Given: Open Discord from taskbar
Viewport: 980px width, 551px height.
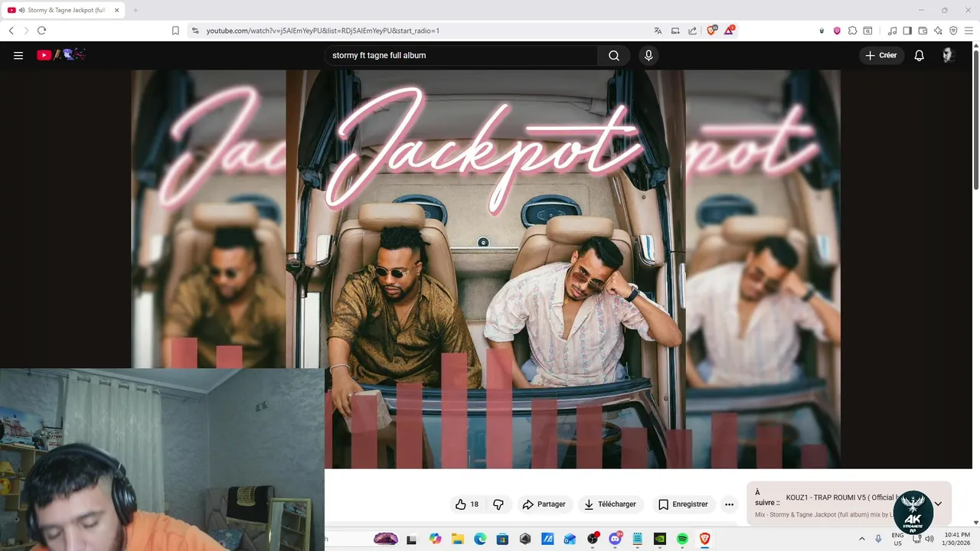Looking at the screenshot, I should tap(615, 539).
